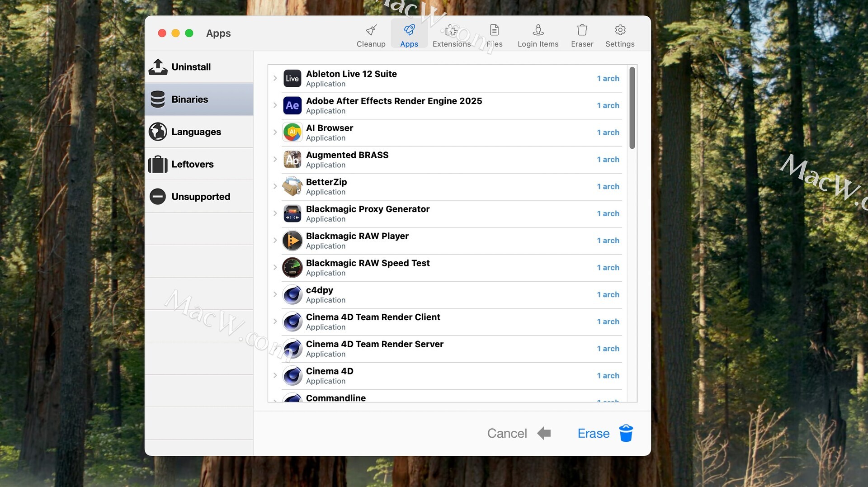Select Binaries in the sidebar
Screen dimensions: 868x487
point(199,99)
